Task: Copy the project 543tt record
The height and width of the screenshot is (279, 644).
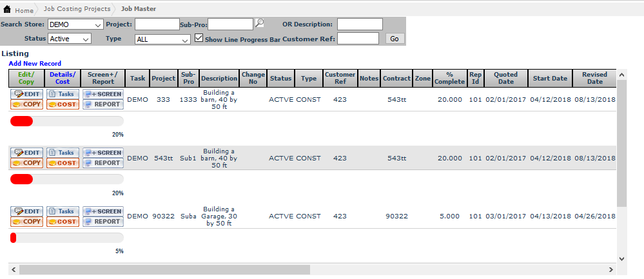Action: (26, 163)
